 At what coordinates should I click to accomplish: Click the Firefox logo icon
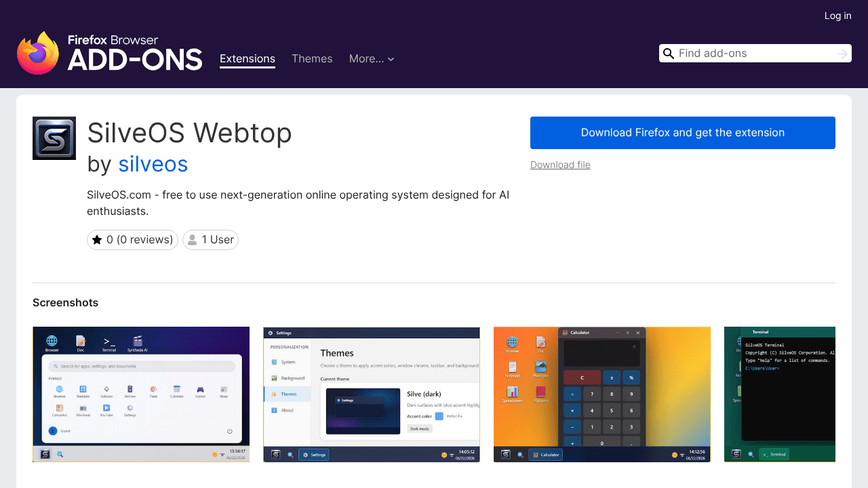(x=38, y=53)
